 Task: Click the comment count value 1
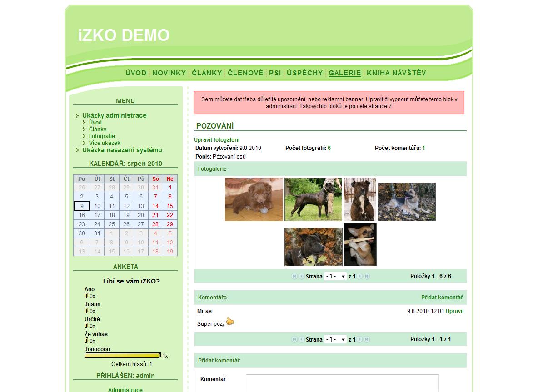point(424,148)
